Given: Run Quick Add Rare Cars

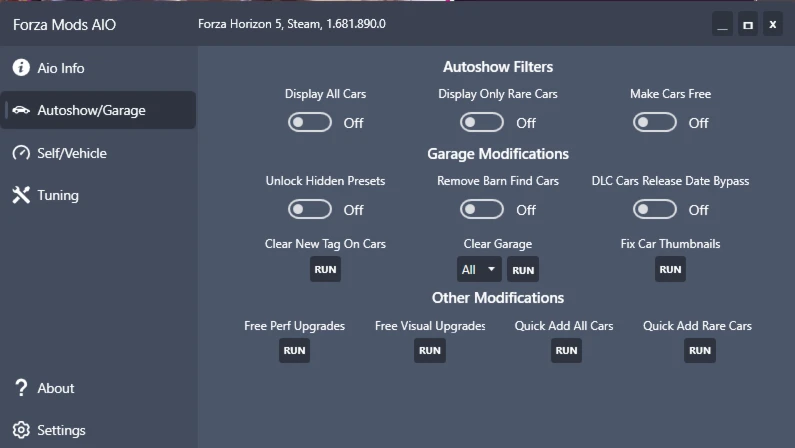Looking at the screenshot, I should pyautogui.click(x=700, y=350).
